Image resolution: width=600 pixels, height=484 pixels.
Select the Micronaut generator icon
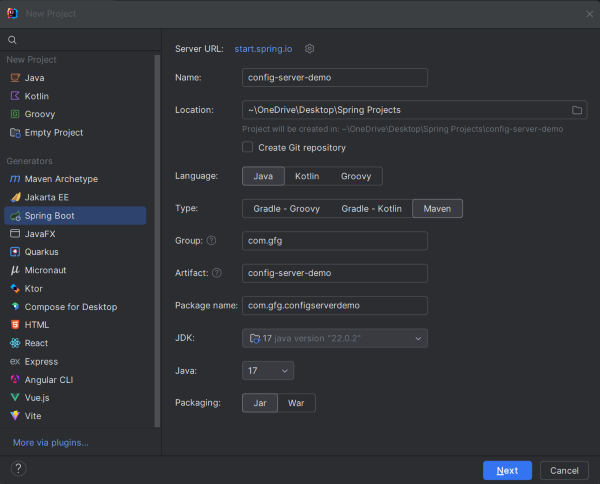pos(15,270)
